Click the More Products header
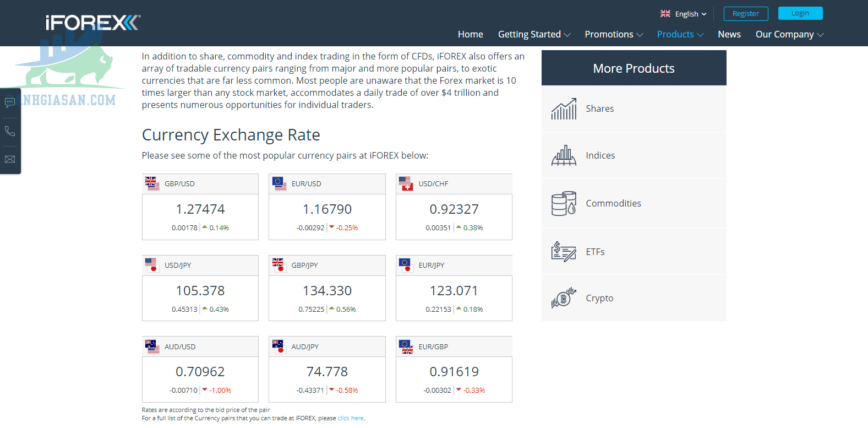Image resolution: width=868 pixels, height=428 pixels. [634, 68]
